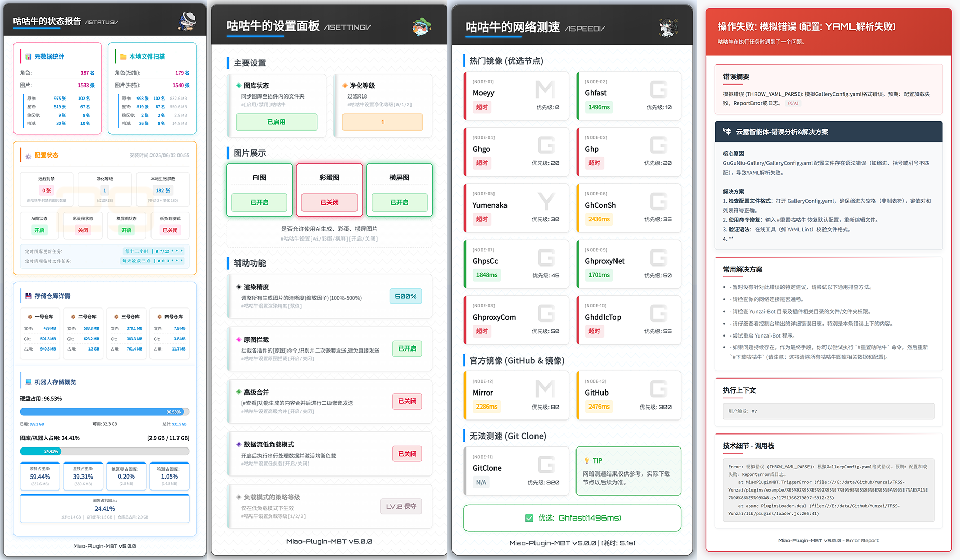Enable the 彩蛋图 已关闭 toggle
Image resolution: width=960 pixels, height=560 pixels.
point(329,203)
